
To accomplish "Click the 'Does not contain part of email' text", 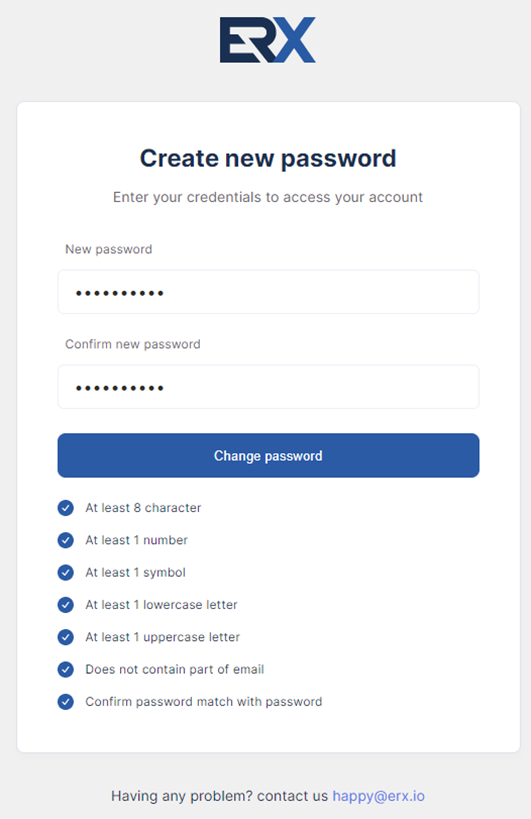I will tap(175, 670).
